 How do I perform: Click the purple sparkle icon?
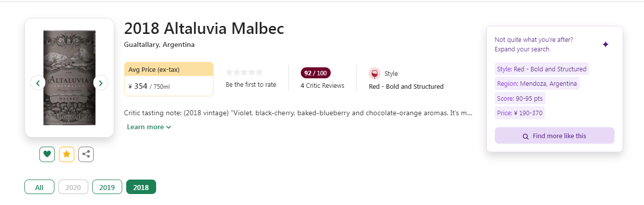[606, 44]
